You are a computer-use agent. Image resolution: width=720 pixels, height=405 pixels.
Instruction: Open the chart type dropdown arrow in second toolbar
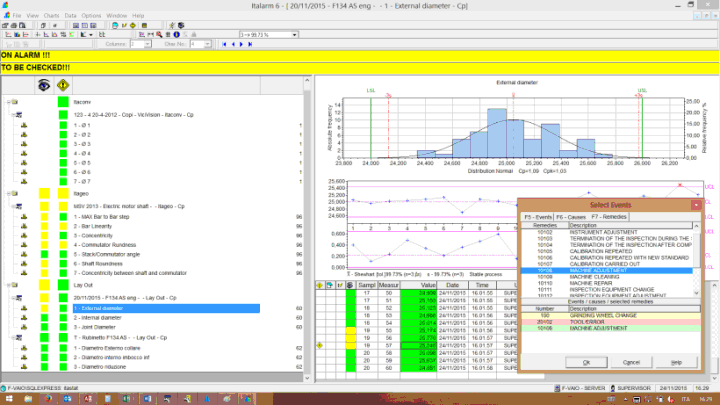[x=91, y=34]
